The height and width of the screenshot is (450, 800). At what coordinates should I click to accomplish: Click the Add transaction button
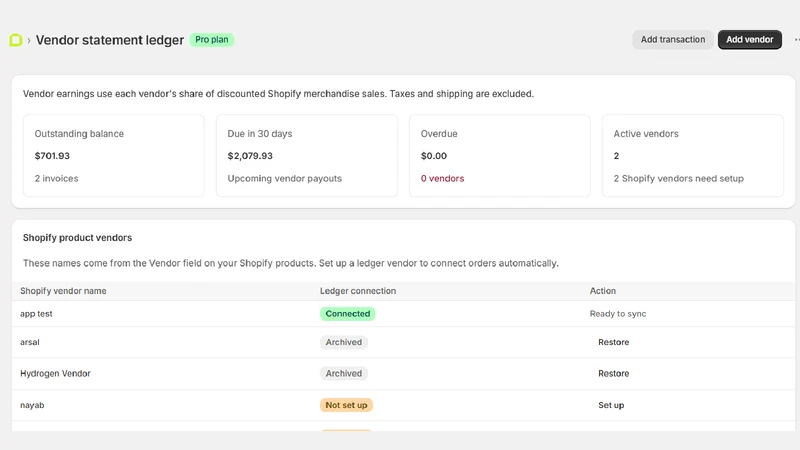pos(672,40)
